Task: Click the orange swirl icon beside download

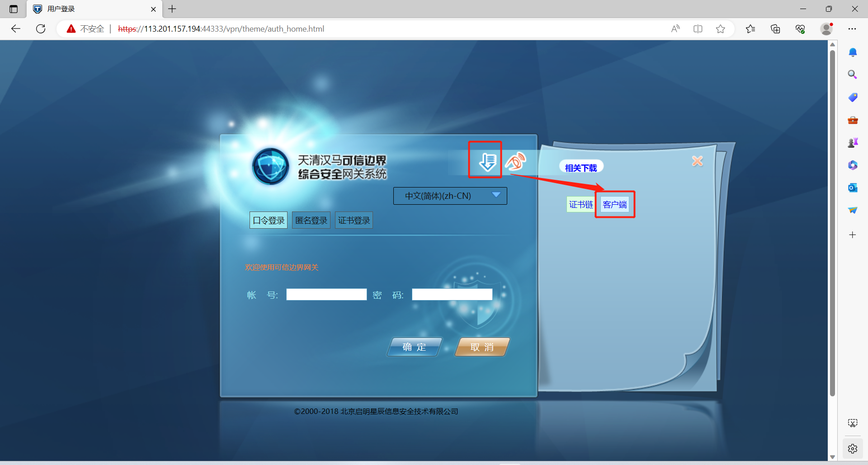Action: pos(516,161)
